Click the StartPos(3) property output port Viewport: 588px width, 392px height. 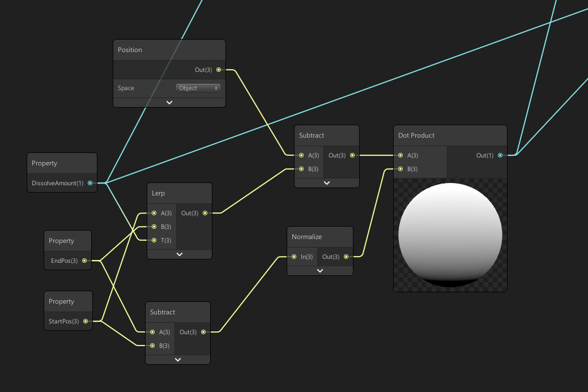tap(86, 321)
